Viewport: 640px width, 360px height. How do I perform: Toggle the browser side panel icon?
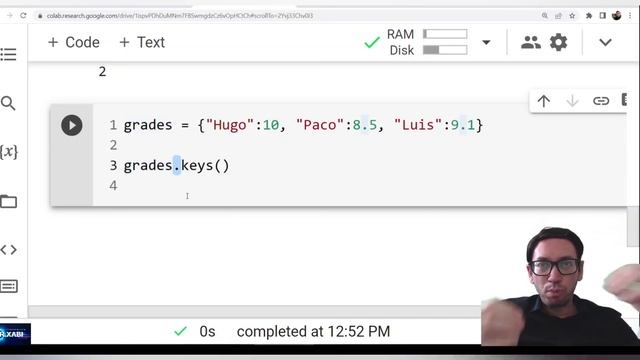click(602, 16)
